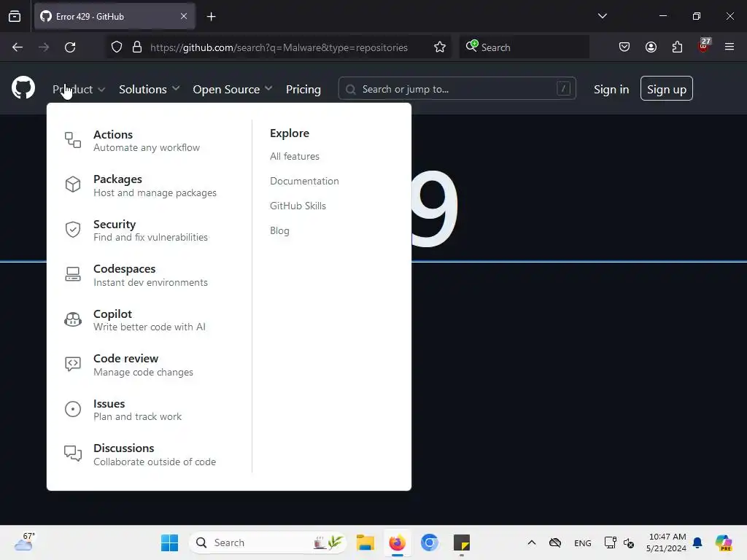Expand the Open Source dropdown
The height and width of the screenshot is (560, 747).
(233, 89)
